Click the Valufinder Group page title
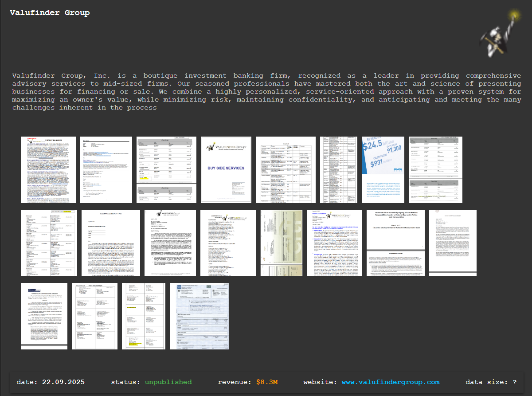This screenshot has height=396, width=532. point(50,12)
